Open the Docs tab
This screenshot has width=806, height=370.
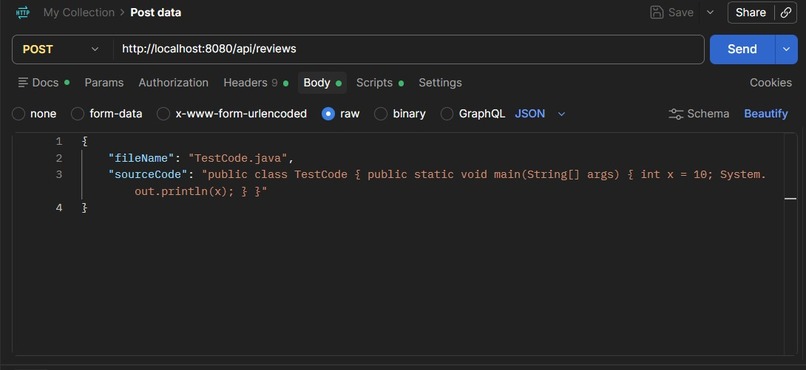pos(44,82)
